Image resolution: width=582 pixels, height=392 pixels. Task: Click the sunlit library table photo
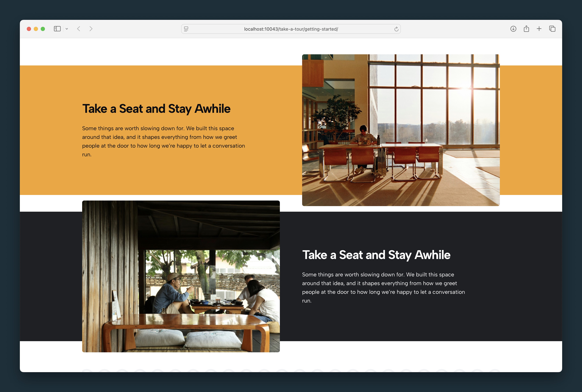(x=401, y=130)
